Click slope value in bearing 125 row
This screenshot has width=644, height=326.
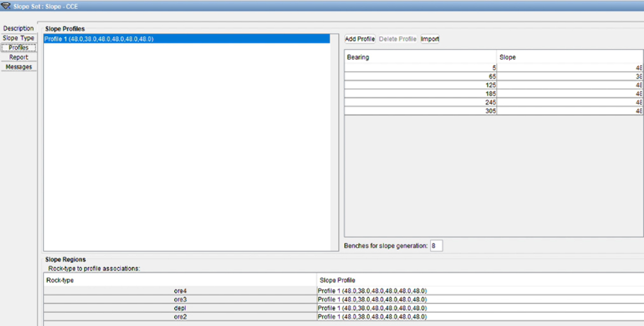[570, 85]
